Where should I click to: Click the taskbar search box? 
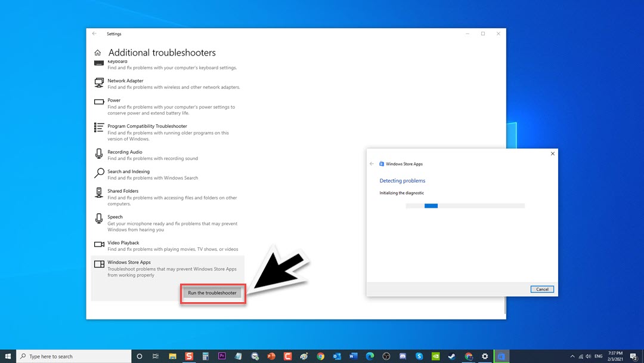[74, 356]
